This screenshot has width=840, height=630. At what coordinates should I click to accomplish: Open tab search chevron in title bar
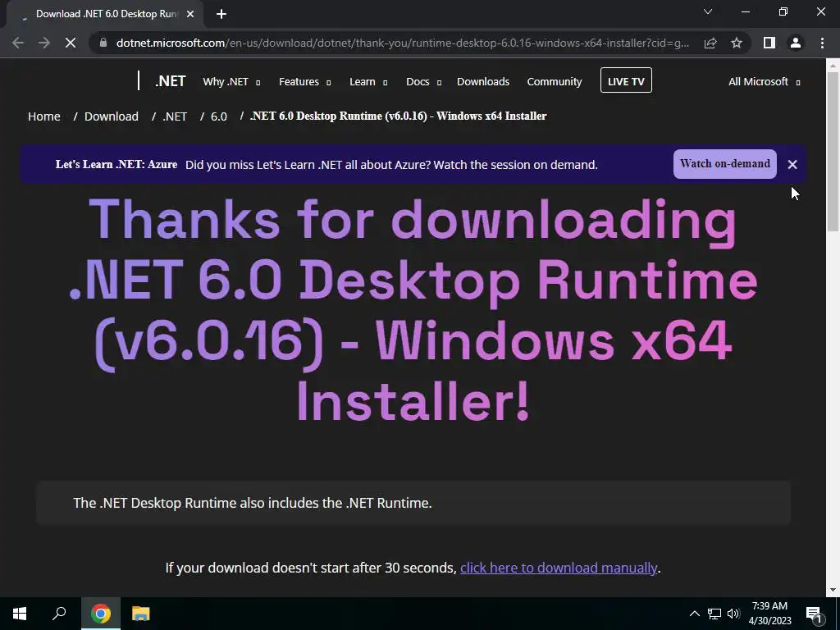pos(708,11)
